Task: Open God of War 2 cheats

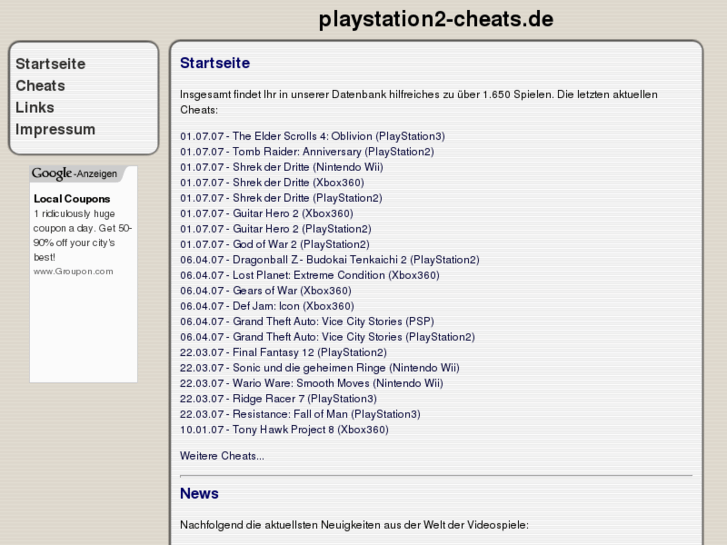Action: [274, 244]
